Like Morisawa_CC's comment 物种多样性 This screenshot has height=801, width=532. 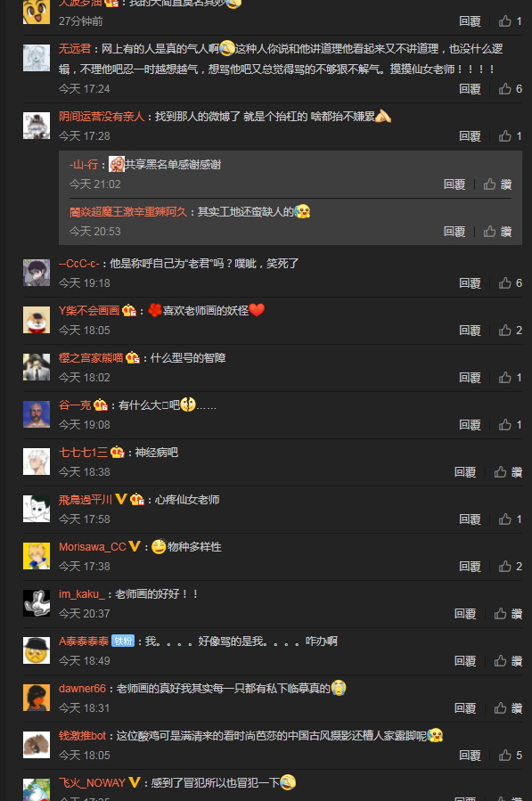click(x=510, y=566)
